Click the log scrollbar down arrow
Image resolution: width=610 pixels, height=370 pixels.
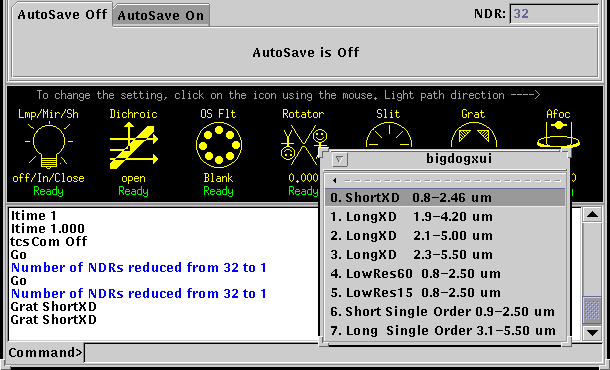click(x=592, y=332)
